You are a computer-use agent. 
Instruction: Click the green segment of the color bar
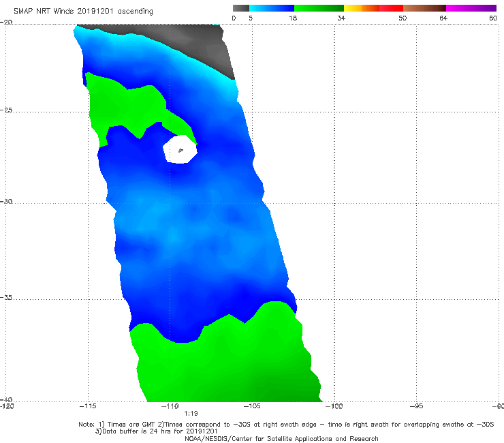click(x=319, y=8)
